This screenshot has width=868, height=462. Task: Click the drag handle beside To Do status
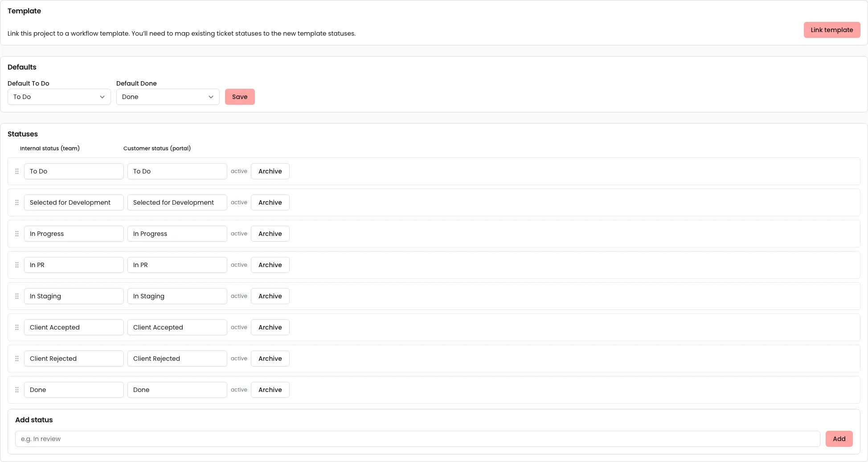(x=17, y=171)
